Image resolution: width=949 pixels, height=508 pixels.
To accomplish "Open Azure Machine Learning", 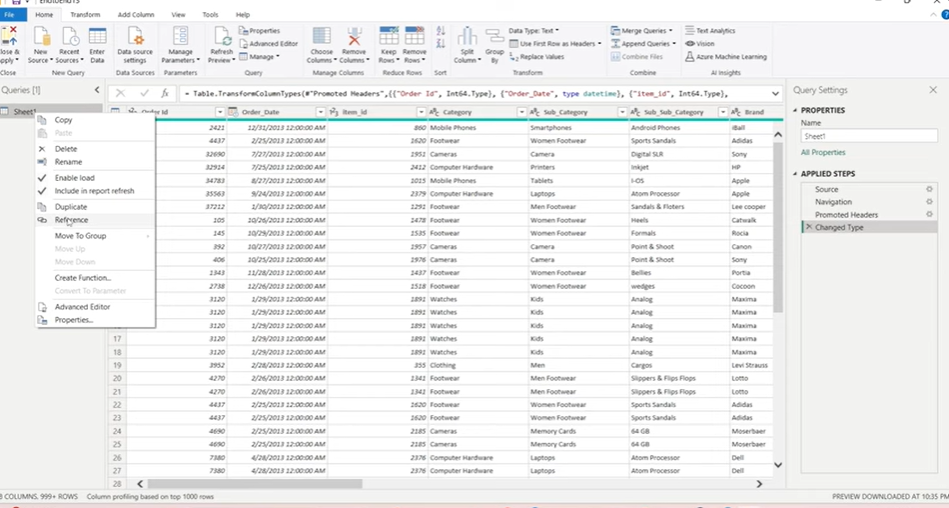I will point(726,57).
